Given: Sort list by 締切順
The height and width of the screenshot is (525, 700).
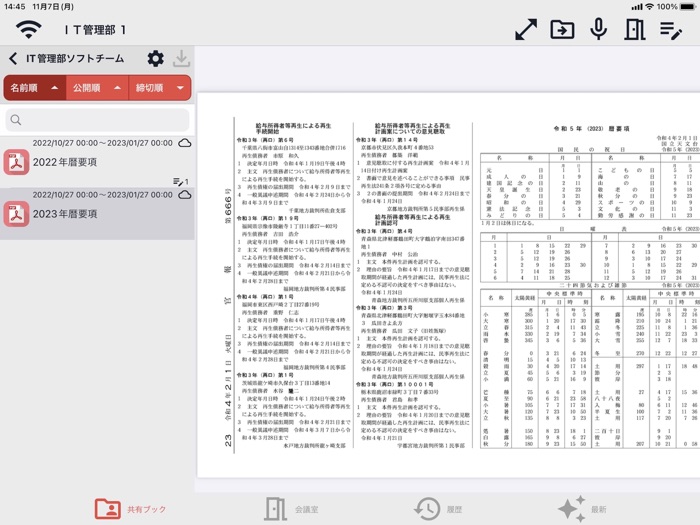Looking at the screenshot, I should [160, 88].
